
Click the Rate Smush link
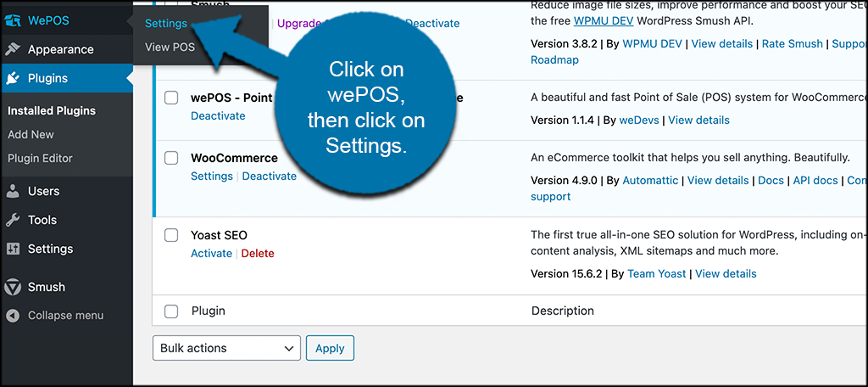[x=793, y=43]
